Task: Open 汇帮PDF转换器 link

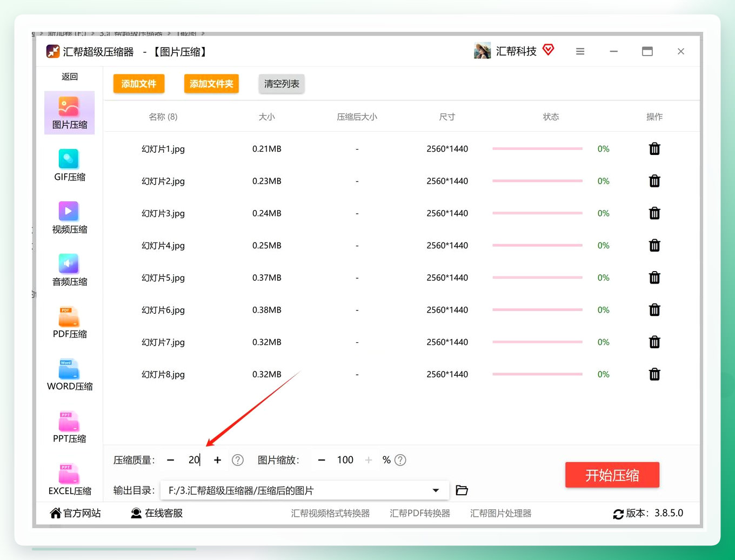Action: 420,514
